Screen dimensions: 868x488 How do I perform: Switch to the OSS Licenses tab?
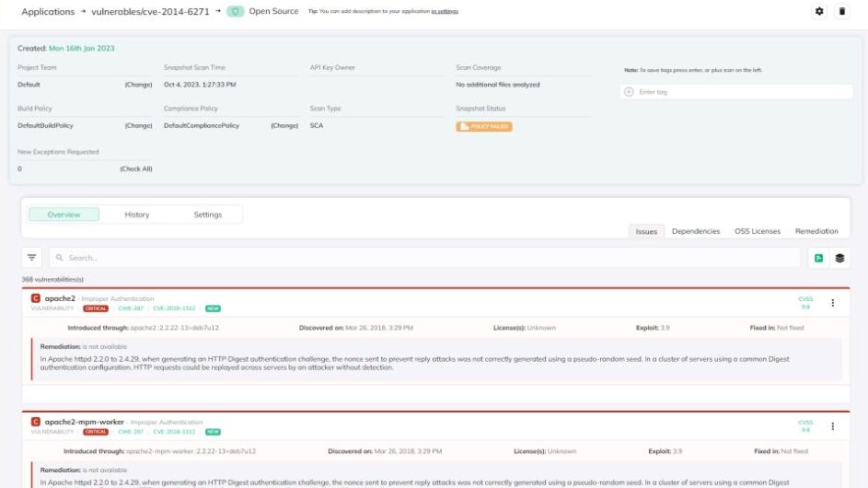[757, 231]
